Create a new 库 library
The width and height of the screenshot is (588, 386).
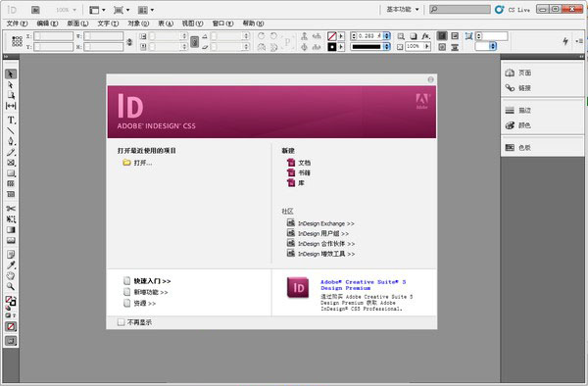point(296,183)
